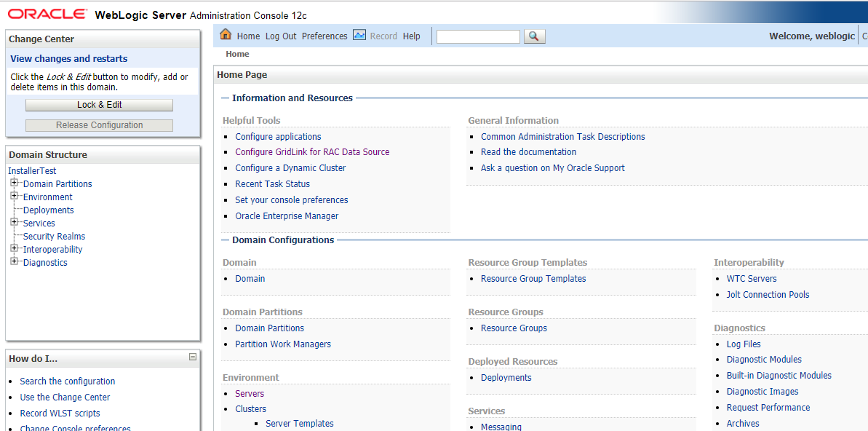This screenshot has height=431, width=868.
Task: Open Partition Work Managers link
Action: tap(283, 344)
